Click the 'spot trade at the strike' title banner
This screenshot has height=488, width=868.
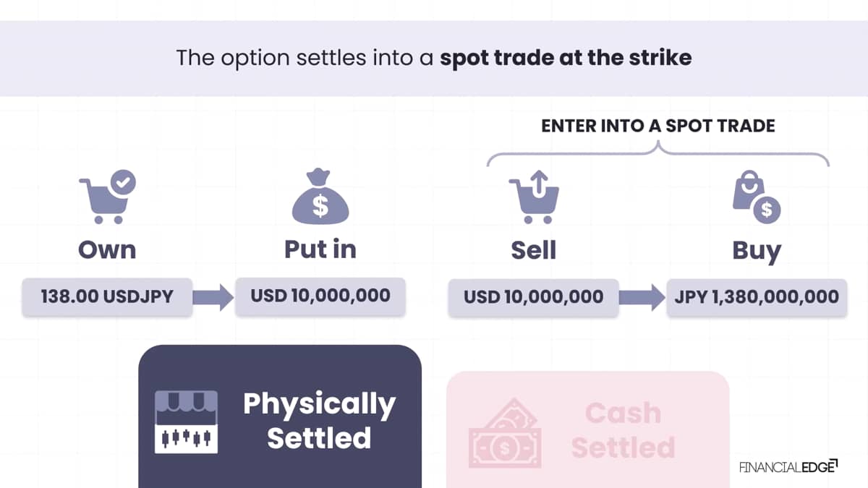(434, 58)
